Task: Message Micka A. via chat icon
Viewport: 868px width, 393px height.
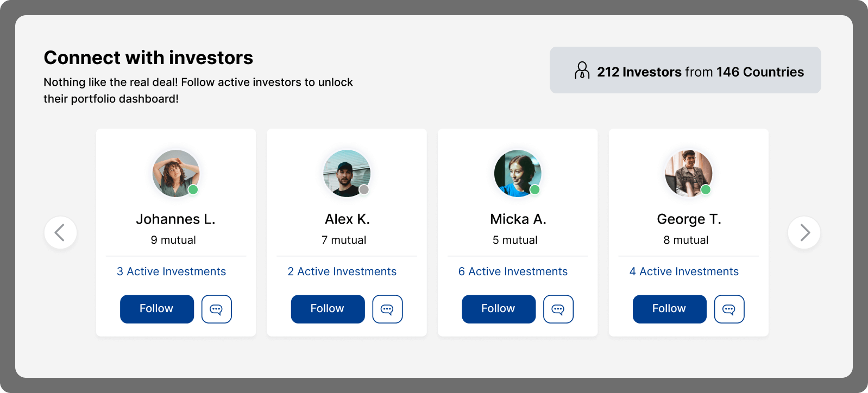Action: (558, 309)
